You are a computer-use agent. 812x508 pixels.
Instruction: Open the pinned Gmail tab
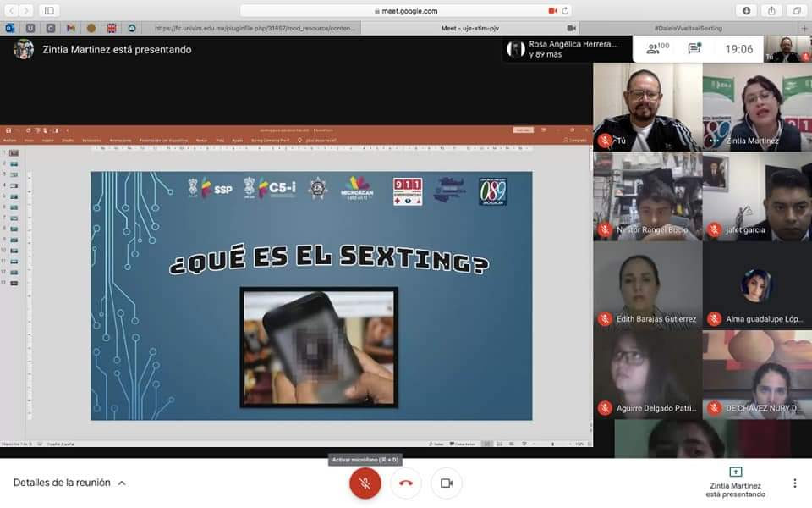71,29
